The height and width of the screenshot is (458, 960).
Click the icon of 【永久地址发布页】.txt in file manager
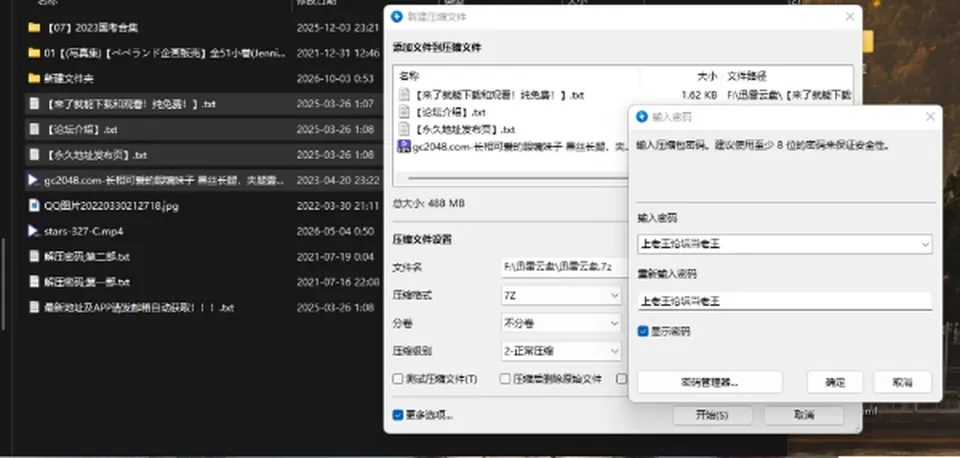tap(34, 155)
